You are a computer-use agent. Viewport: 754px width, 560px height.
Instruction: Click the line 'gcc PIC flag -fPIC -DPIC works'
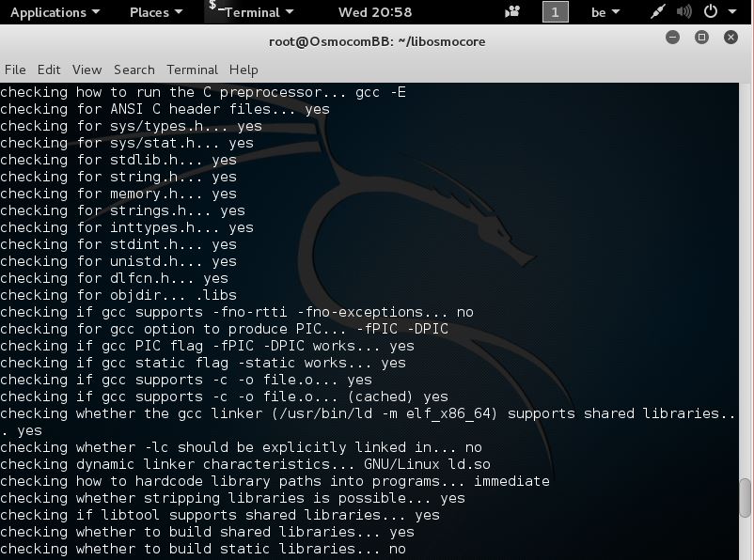(207, 346)
